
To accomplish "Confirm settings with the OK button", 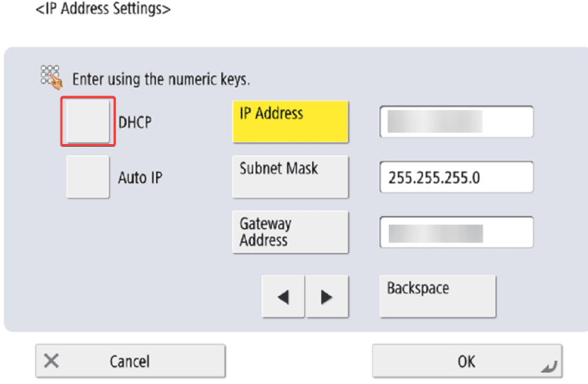I will pos(467,361).
